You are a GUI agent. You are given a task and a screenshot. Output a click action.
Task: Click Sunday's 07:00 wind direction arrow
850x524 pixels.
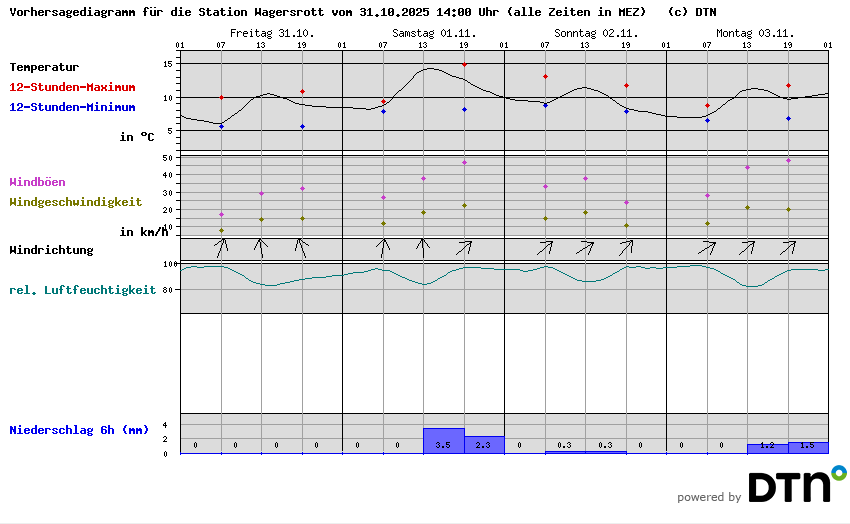click(x=545, y=247)
